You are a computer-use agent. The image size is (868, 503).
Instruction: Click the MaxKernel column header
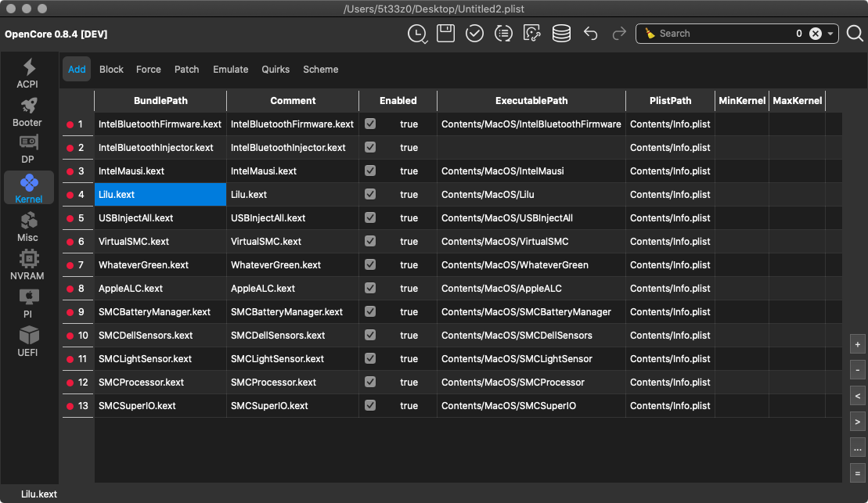[x=797, y=101]
